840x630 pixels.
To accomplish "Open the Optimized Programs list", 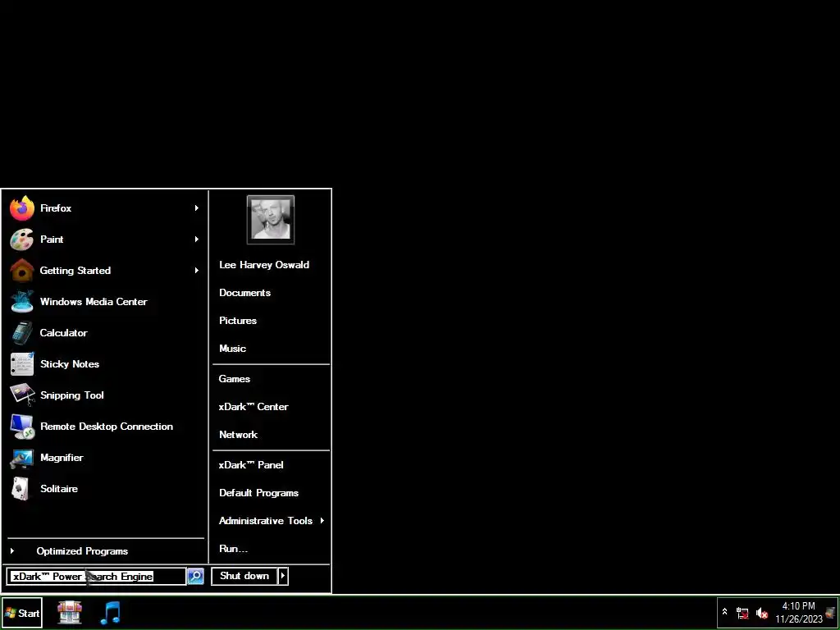I will click(x=82, y=551).
